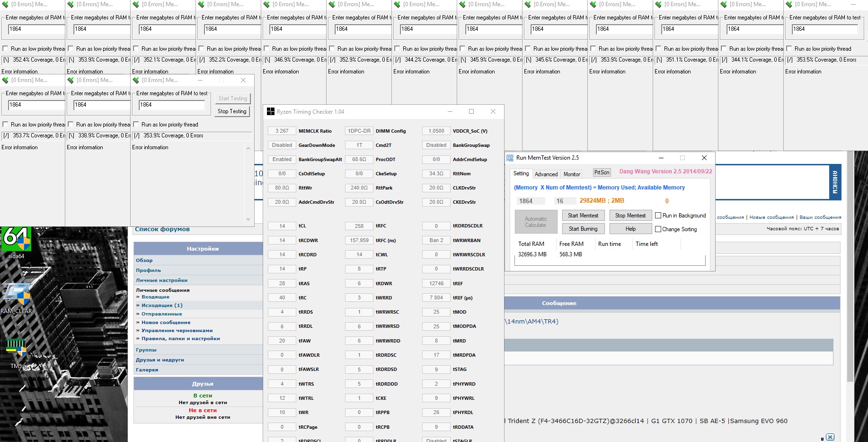This screenshot has width=868, height=442.
Task: Open the Список форумов link
Action: click(x=162, y=229)
